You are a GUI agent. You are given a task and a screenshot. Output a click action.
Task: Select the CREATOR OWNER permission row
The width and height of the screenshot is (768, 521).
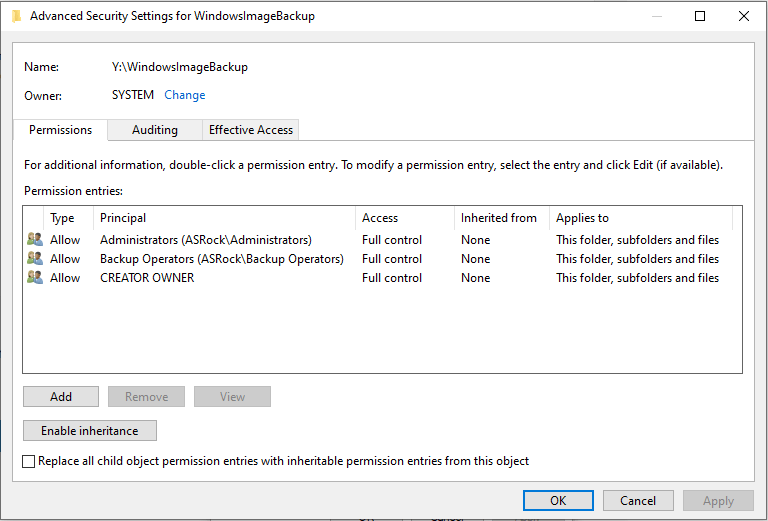coord(382,278)
